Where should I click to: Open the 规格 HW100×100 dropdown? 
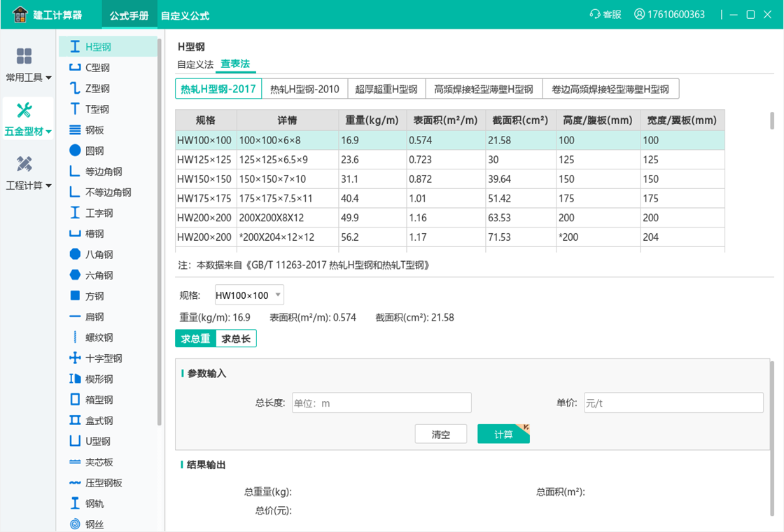tap(249, 295)
